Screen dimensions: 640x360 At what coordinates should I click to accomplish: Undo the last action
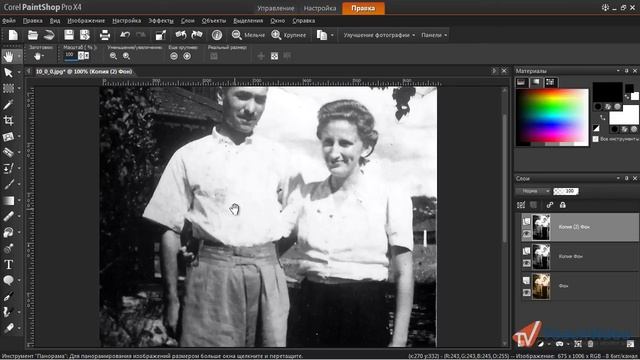[125, 35]
